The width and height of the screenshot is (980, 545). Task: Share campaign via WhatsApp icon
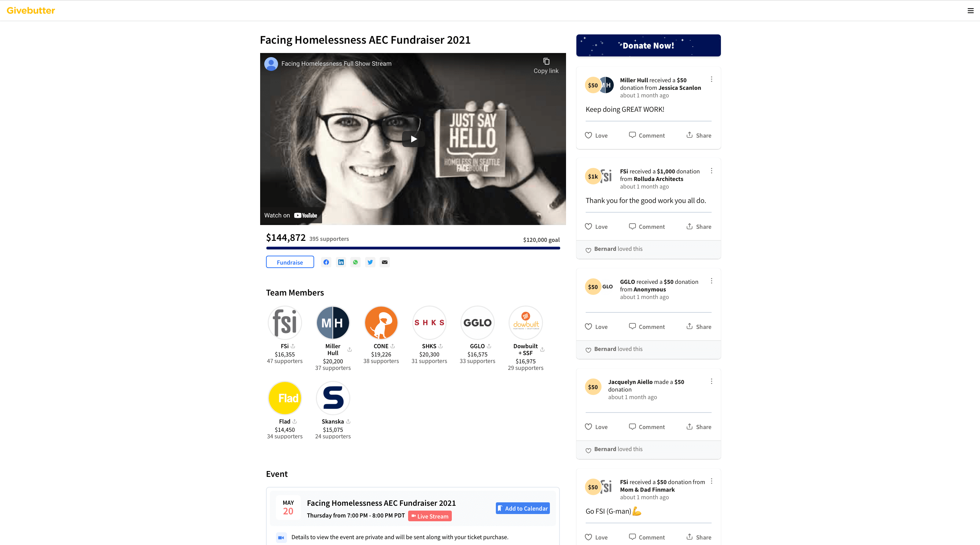[355, 262]
